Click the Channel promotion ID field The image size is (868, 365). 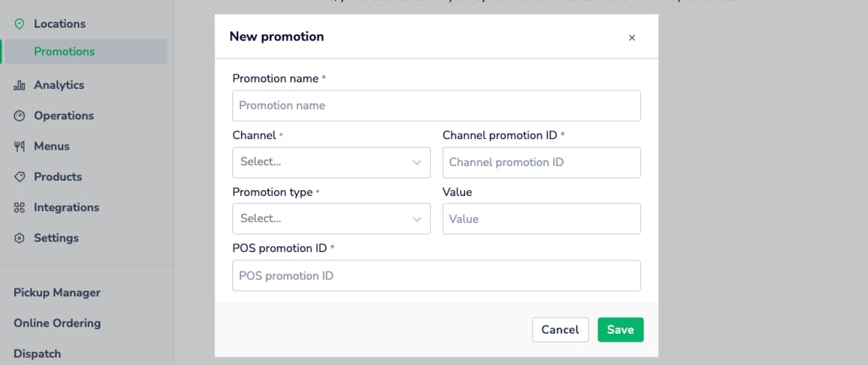point(541,162)
